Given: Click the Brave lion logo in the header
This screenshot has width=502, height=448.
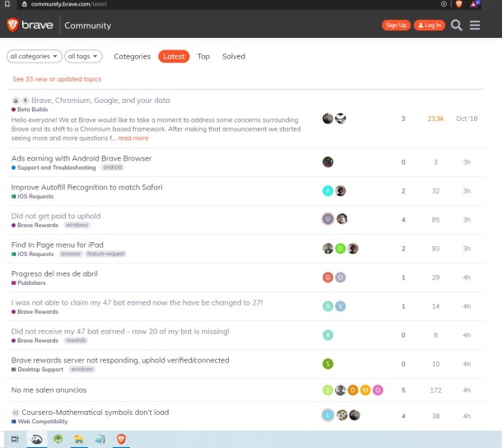Looking at the screenshot, I should tap(13, 25).
